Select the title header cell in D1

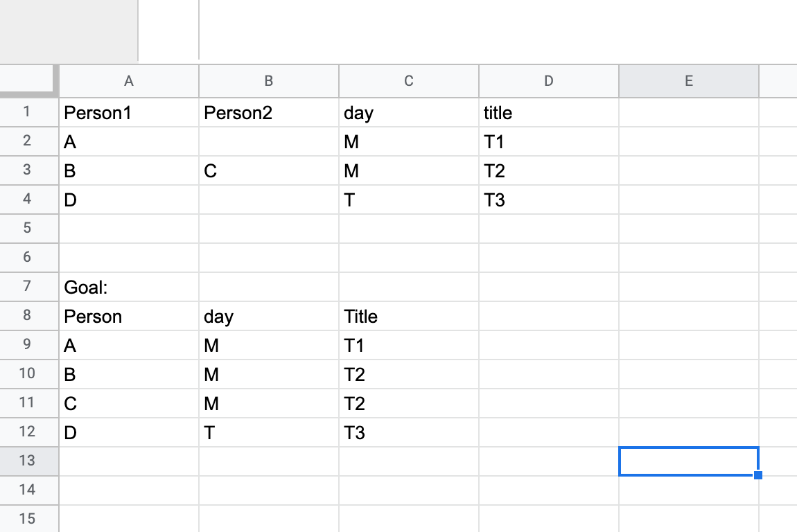548,112
